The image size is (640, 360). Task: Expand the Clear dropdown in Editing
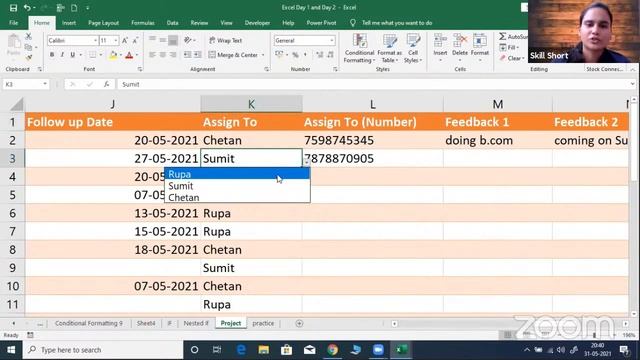coord(523,58)
